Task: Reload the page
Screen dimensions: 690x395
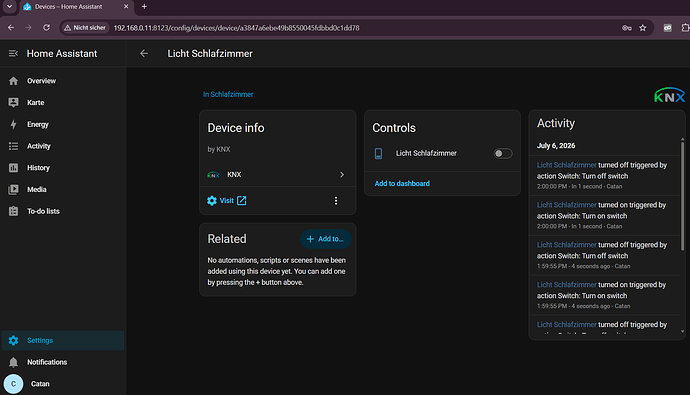Action: coord(46,28)
